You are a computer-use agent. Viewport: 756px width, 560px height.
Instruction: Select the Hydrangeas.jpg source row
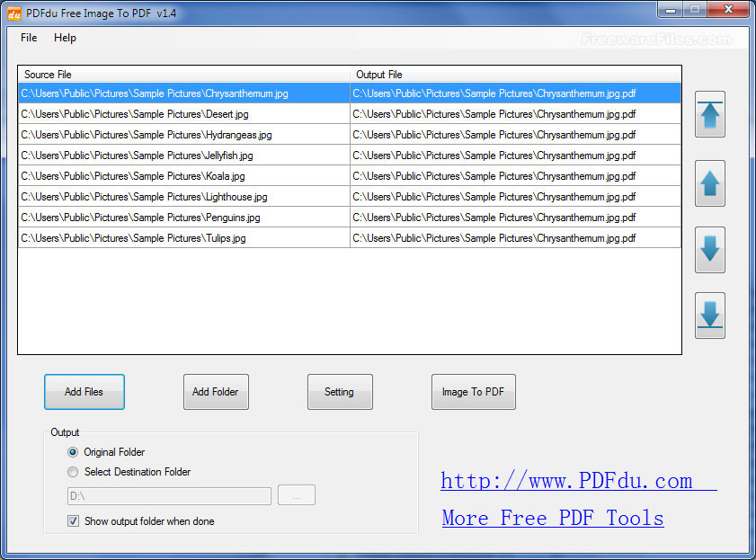coord(183,135)
